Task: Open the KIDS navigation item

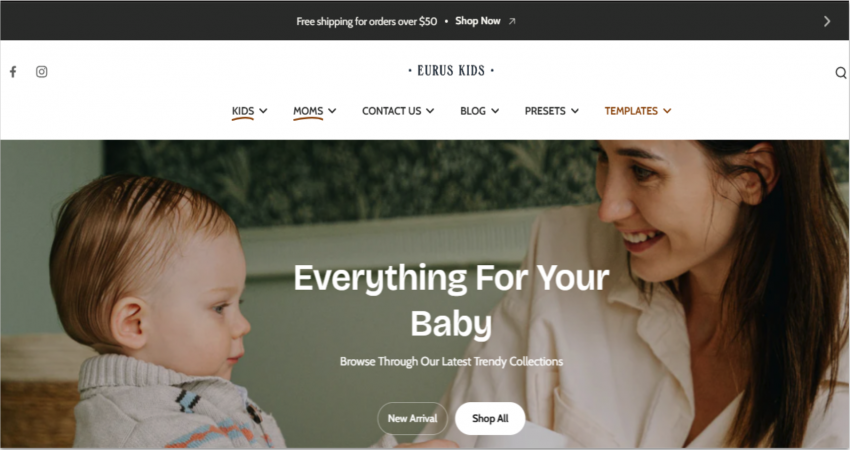Action: coord(243,111)
